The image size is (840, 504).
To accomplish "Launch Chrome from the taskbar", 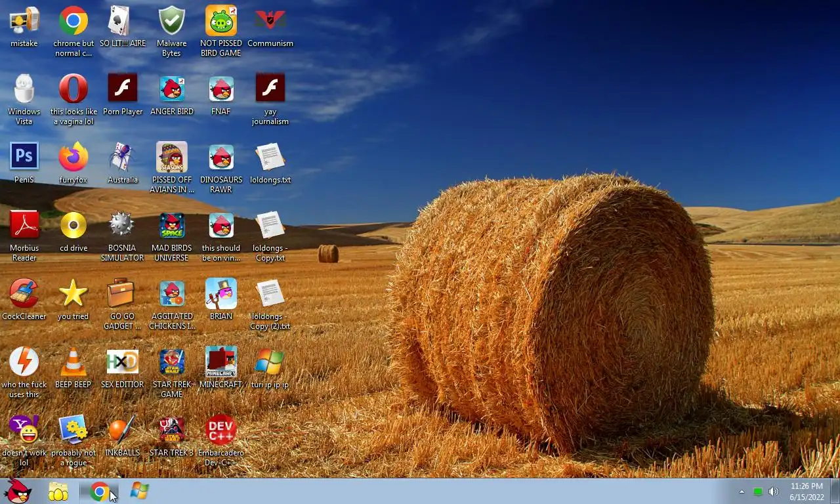I will click(99, 492).
